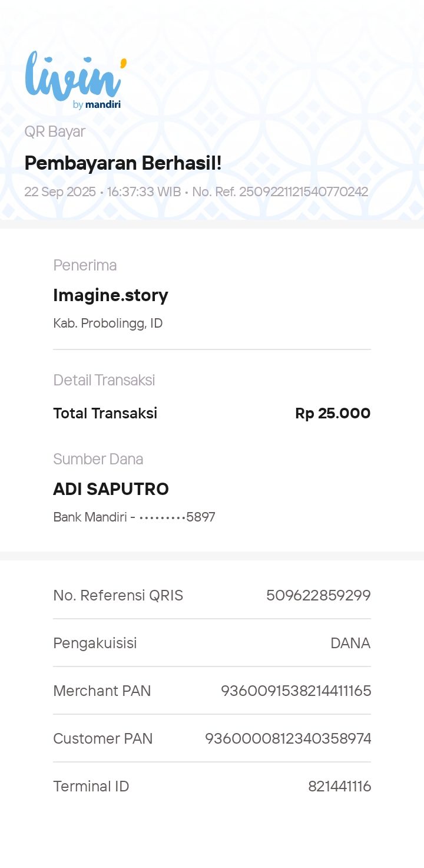
Task: Click the amount Rp 25.000
Action: coord(333,413)
